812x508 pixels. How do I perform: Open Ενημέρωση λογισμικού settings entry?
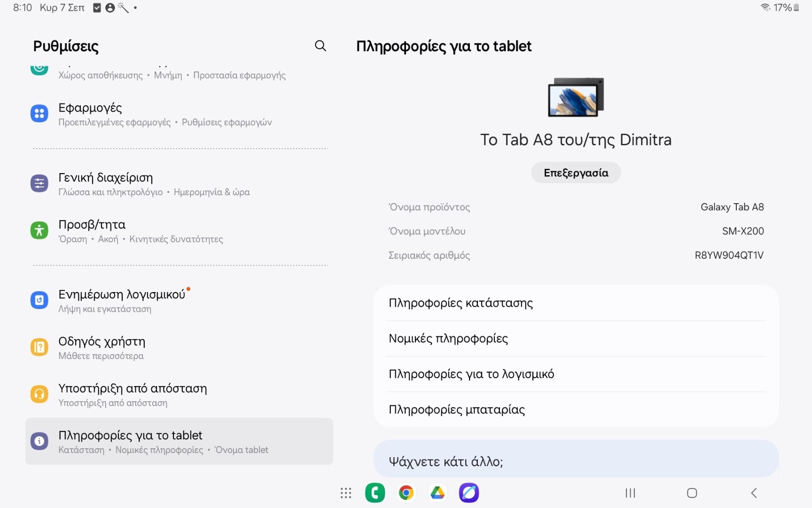point(179,301)
